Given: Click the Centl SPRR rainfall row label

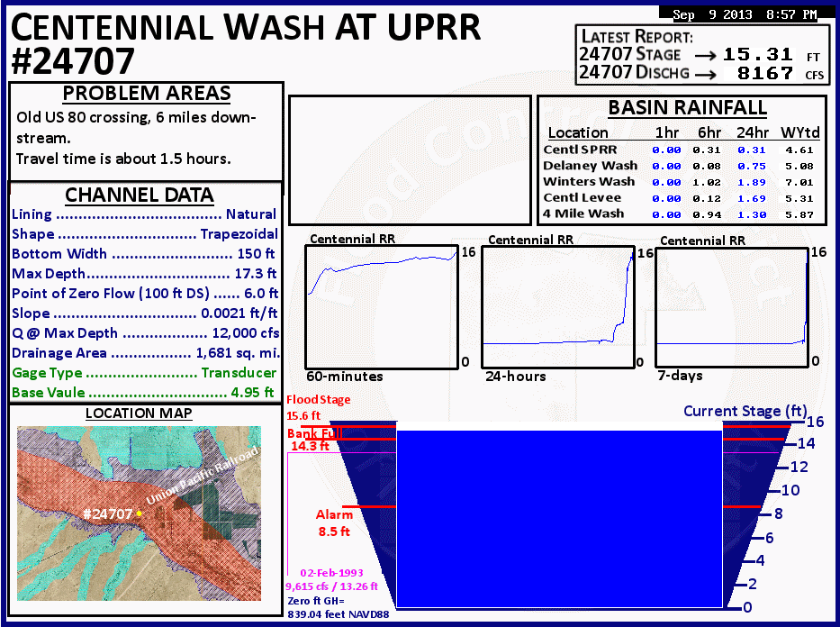Looking at the screenshot, I should 580,150.
